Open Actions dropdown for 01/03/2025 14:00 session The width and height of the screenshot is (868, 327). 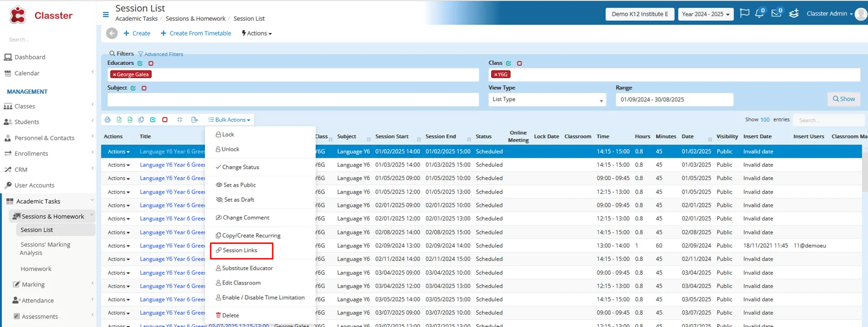[x=119, y=165]
